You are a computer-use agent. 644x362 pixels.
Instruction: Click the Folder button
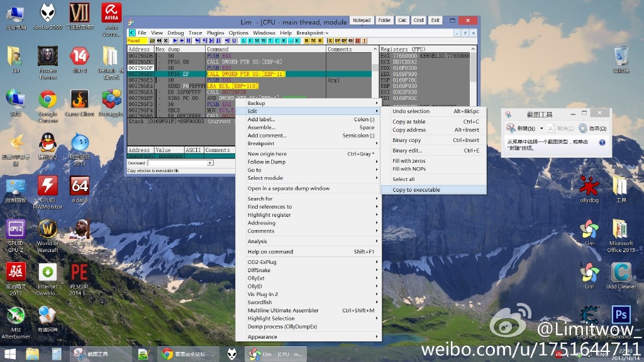[384, 20]
